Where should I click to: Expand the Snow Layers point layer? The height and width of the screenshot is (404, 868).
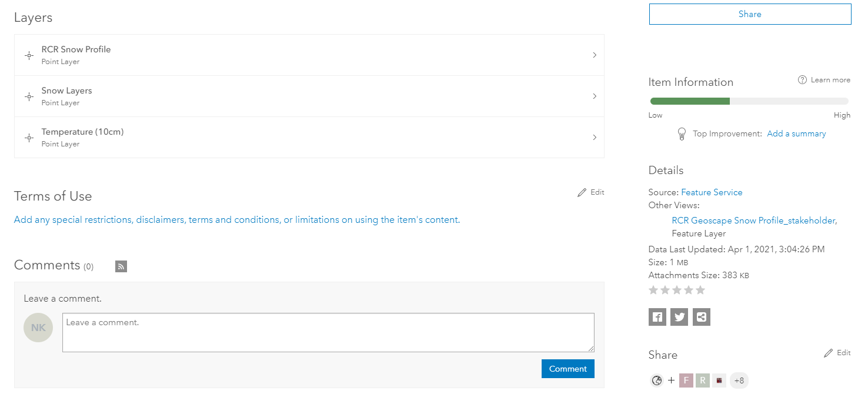coord(594,96)
